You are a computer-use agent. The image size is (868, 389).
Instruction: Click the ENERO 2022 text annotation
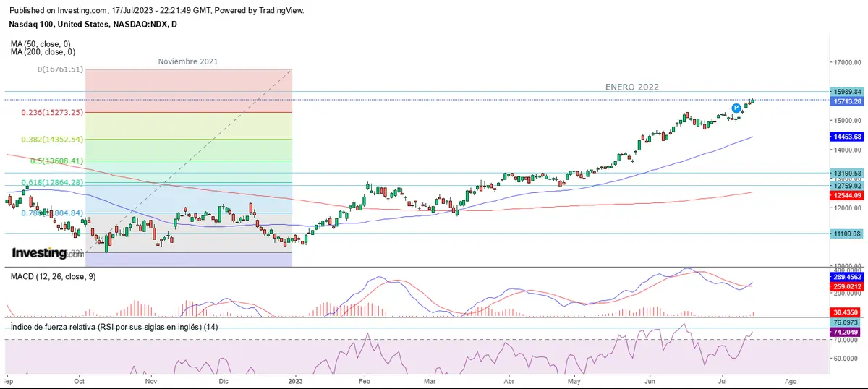[x=631, y=87]
